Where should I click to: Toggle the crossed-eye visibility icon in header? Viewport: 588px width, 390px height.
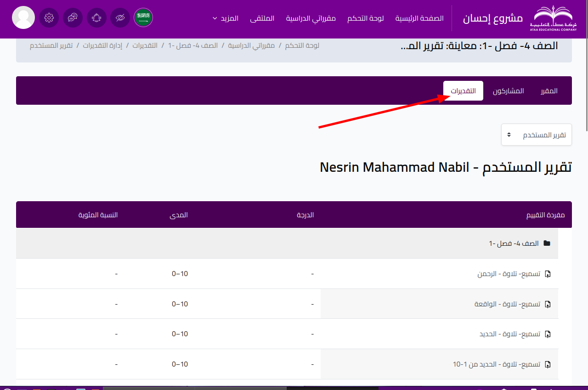coord(120,18)
